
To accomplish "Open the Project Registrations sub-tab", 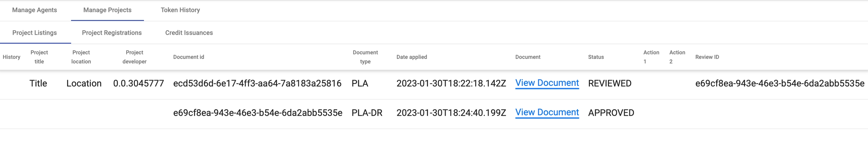I will pos(112,33).
